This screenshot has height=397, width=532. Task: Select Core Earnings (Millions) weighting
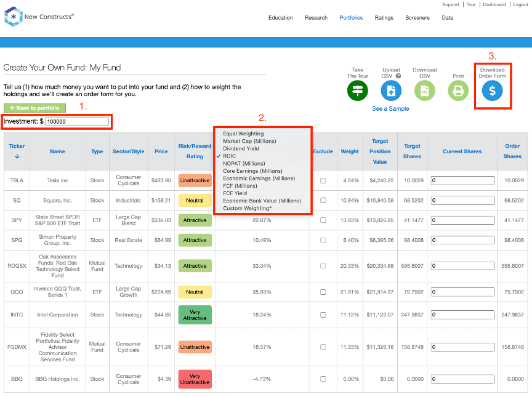252,171
